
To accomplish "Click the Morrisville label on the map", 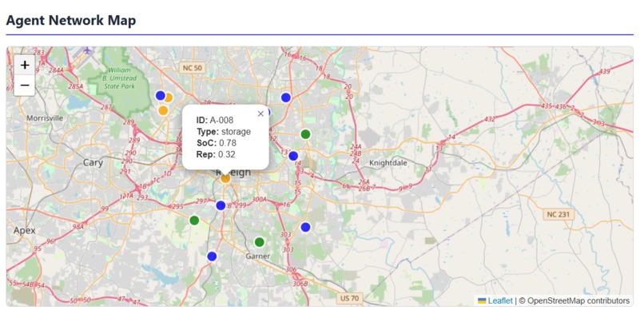I will pos(46,118).
